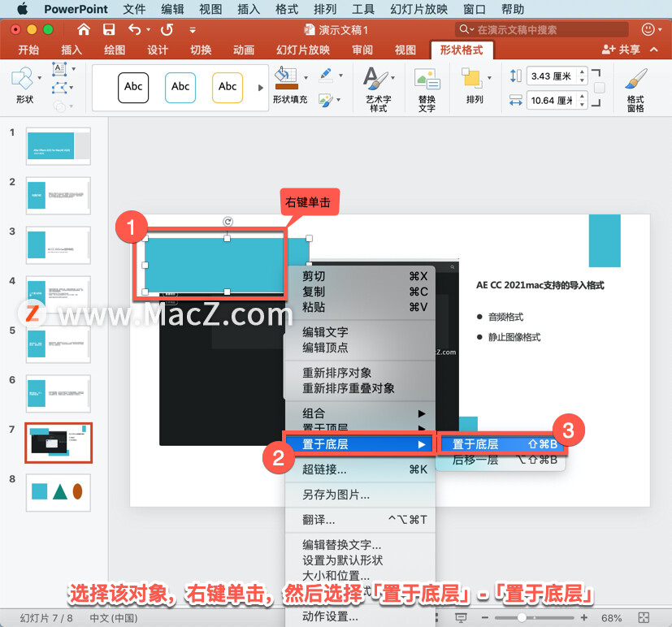Click the Undo arrow icon
The width and height of the screenshot is (672, 627).
(x=135, y=29)
